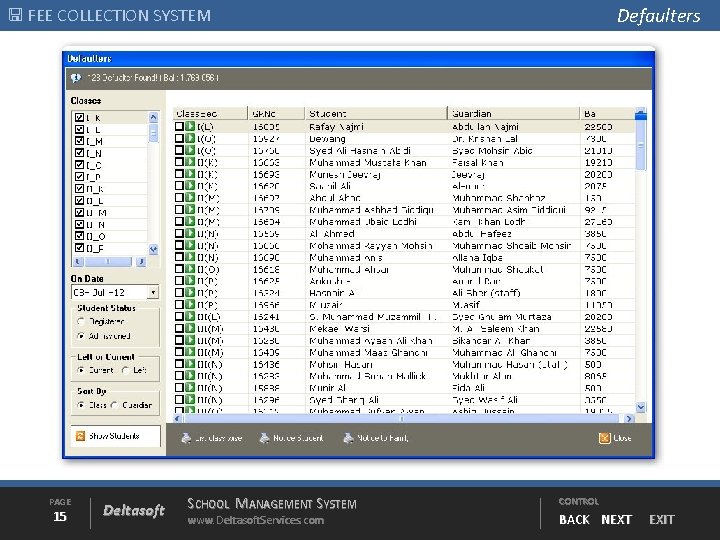
Task: Click the orange Close icon
Action: click(603, 438)
